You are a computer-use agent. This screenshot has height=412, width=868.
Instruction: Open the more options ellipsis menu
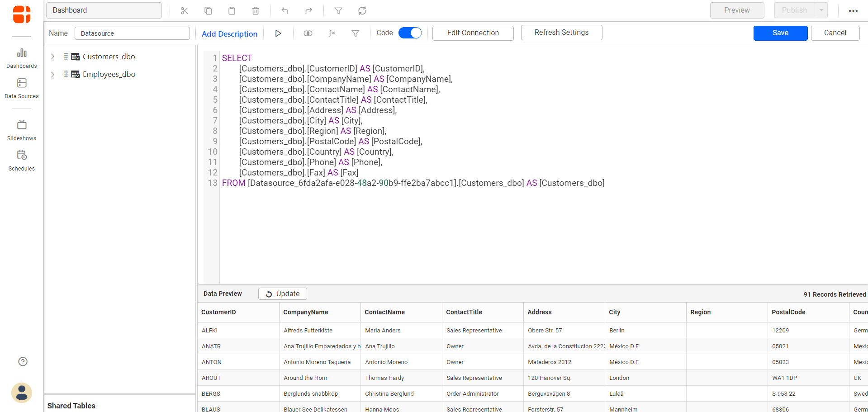coord(853,10)
